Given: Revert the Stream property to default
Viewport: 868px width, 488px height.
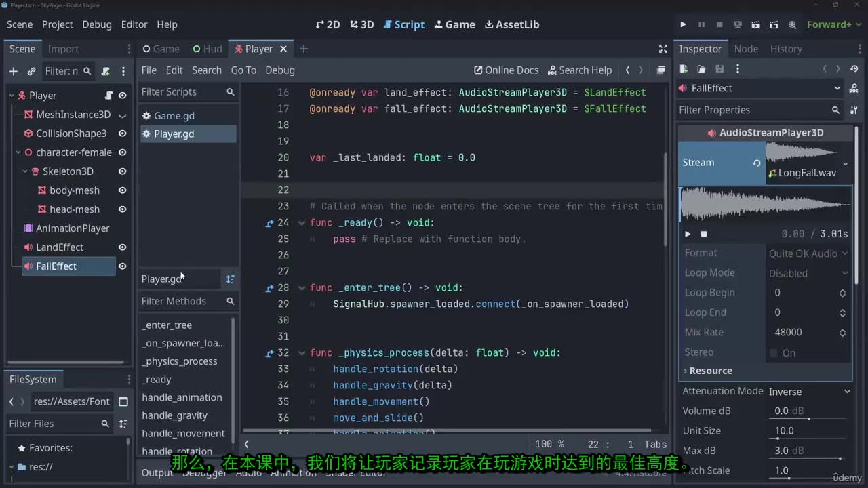Looking at the screenshot, I should point(756,163).
